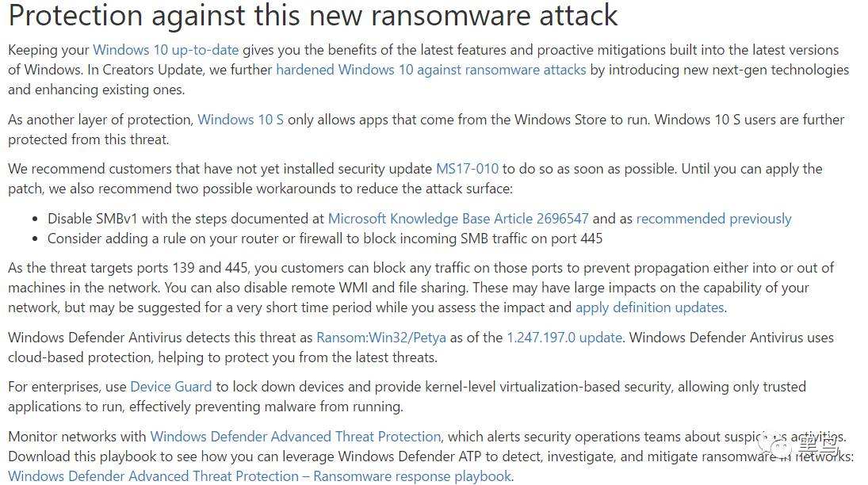Open ATP link after 'Monitor networks with'
Viewport: 868px width, 485px height.
(x=296, y=437)
